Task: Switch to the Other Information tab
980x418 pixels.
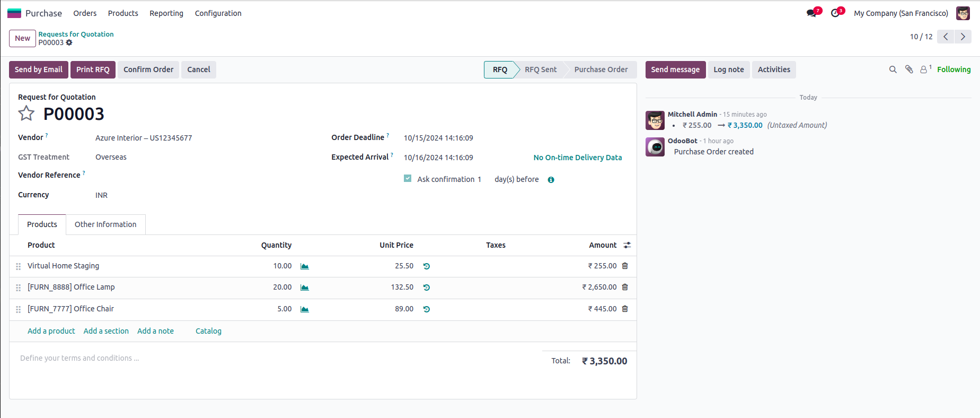Action: coord(105,224)
